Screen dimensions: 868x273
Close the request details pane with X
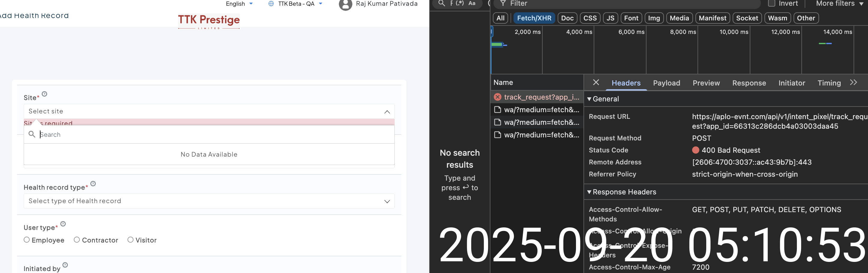596,82
